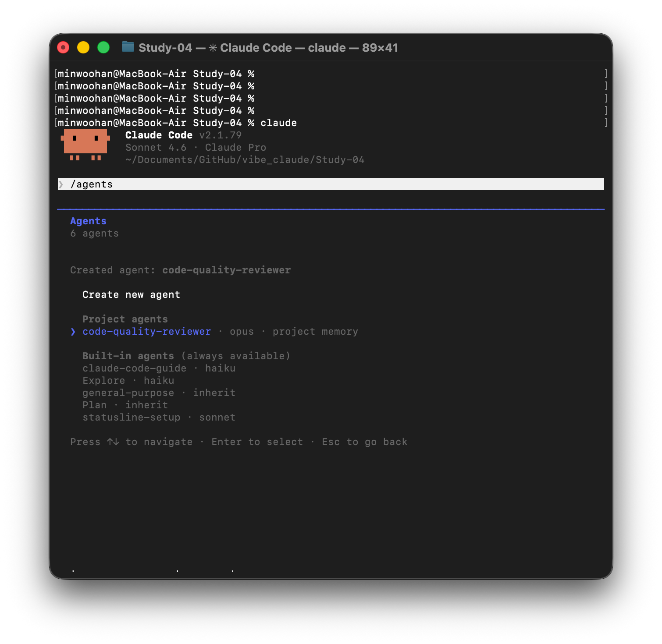Click the 'project memory' label
The width and height of the screenshot is (662, 644).
click(x=315, y=332)
